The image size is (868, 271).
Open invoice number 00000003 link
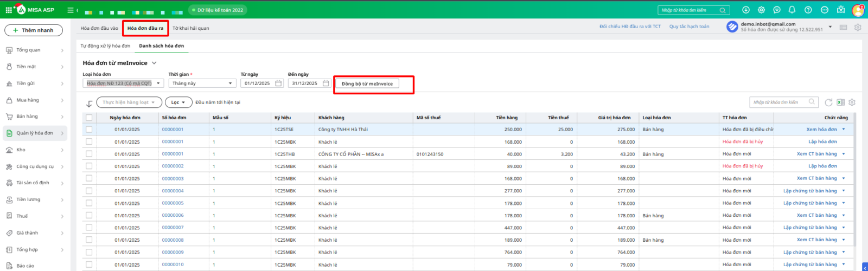(173, 178)
